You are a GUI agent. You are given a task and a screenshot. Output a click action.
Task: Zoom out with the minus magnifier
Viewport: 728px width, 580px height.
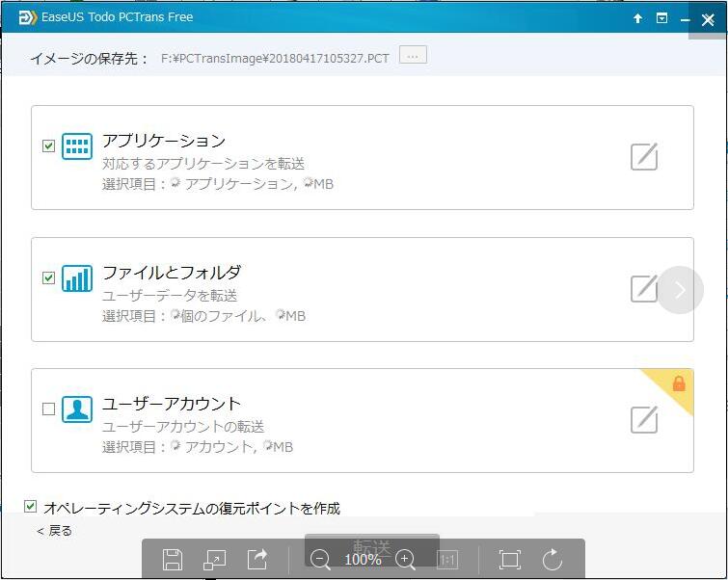click(320, 559)
